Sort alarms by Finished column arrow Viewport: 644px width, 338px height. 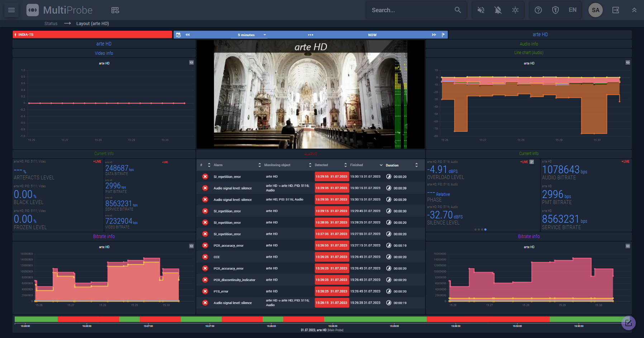point(381,165)
